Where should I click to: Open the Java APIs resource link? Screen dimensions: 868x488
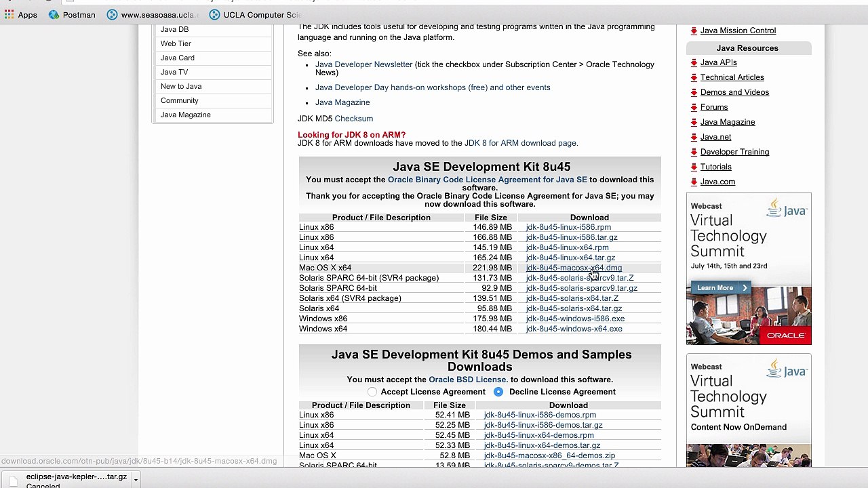tap(719, 62)
